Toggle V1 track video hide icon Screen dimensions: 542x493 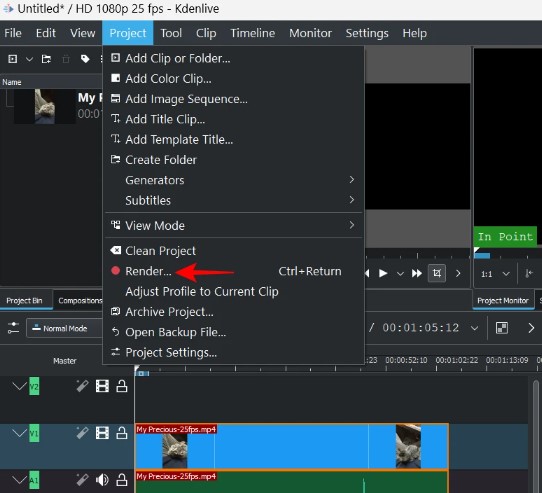[102, 433]
